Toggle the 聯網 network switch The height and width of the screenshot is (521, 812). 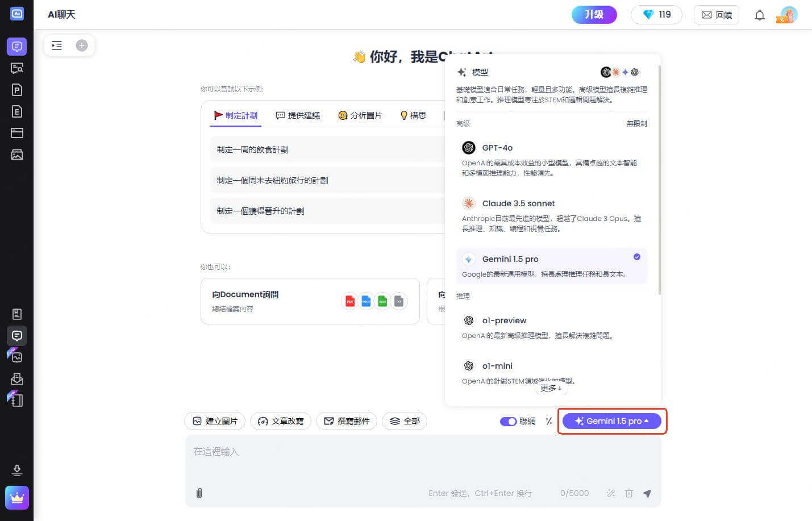tap(508, 421)
